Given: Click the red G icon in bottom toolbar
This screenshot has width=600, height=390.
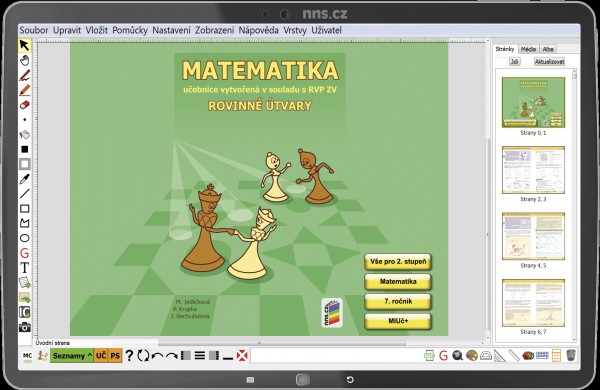Looking at the screenshot, I should [443, 356].
